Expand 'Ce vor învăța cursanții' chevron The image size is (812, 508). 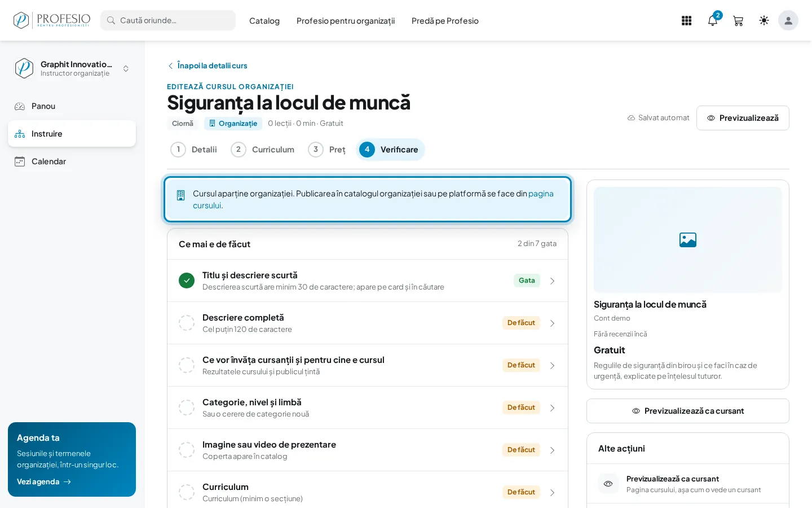point(553,366)
